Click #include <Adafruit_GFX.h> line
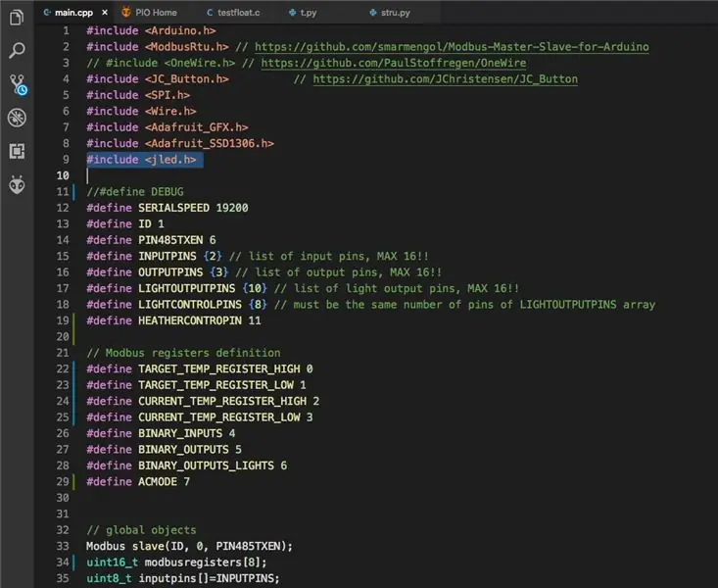 [x=168, y=127]
